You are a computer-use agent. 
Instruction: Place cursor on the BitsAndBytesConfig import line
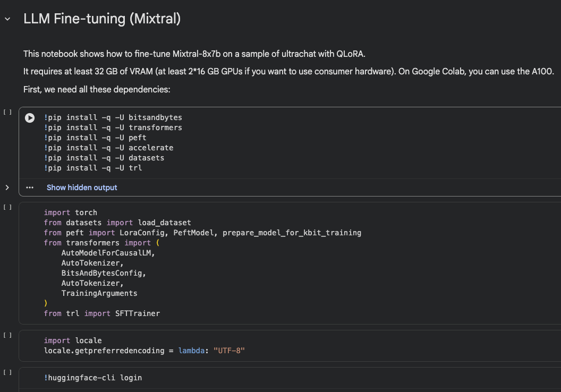tap(103, 273)
